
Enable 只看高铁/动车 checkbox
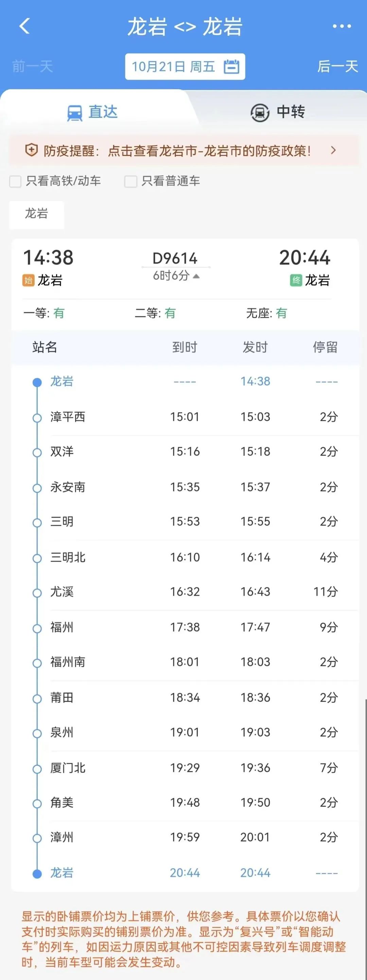tap(15, 181)
